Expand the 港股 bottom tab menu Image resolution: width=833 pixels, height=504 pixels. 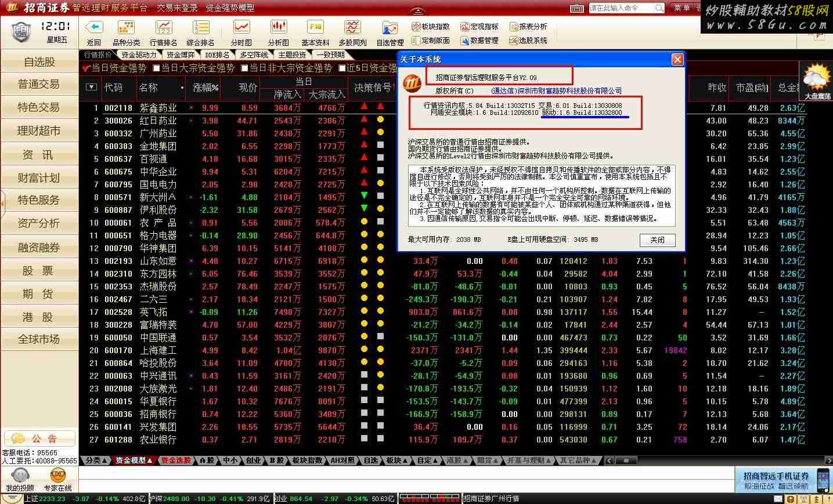(x=457, y=460)
